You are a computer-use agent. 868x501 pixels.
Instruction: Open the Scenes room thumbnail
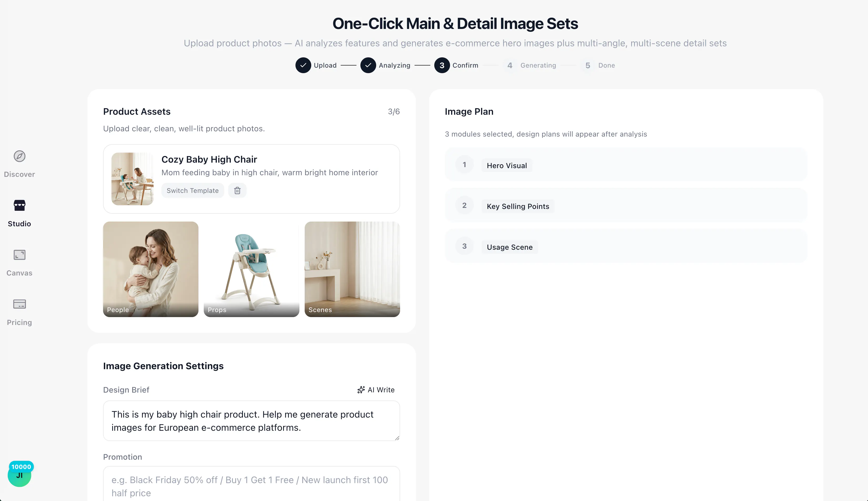[x=352, y=269]
